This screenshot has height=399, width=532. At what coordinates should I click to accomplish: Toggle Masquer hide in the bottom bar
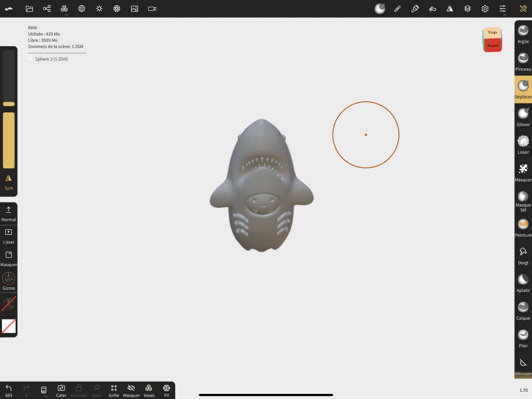(131, 391)
